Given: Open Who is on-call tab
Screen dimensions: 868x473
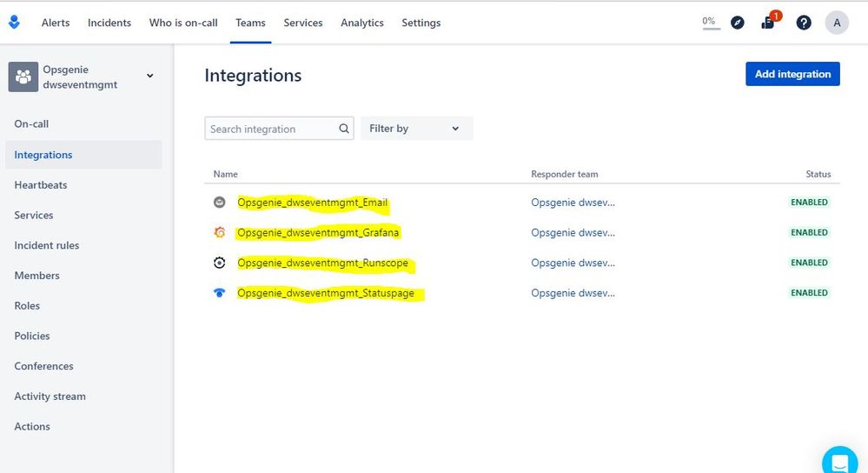Looking at the screenshot, I should point(183,23).
